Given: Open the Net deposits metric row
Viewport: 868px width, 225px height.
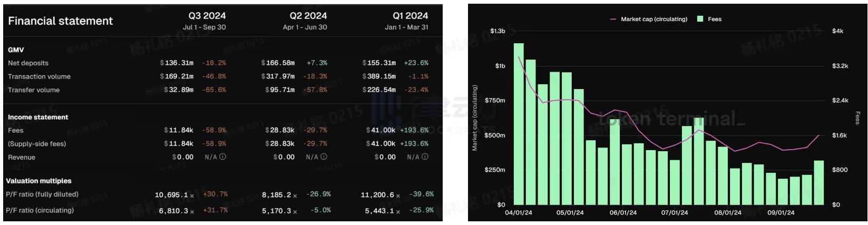Looking at the screenshot, I should point(28,63).
